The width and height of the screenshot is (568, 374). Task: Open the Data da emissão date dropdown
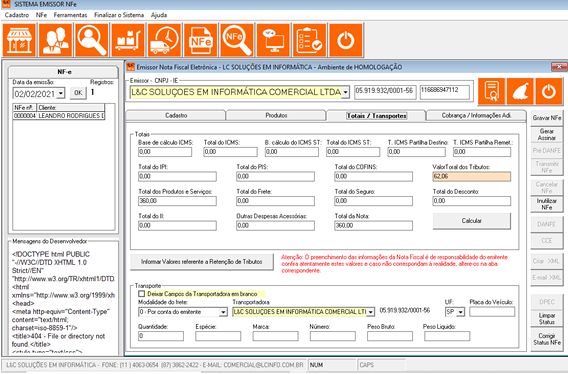pyautogui.click(x=61, y=94)
